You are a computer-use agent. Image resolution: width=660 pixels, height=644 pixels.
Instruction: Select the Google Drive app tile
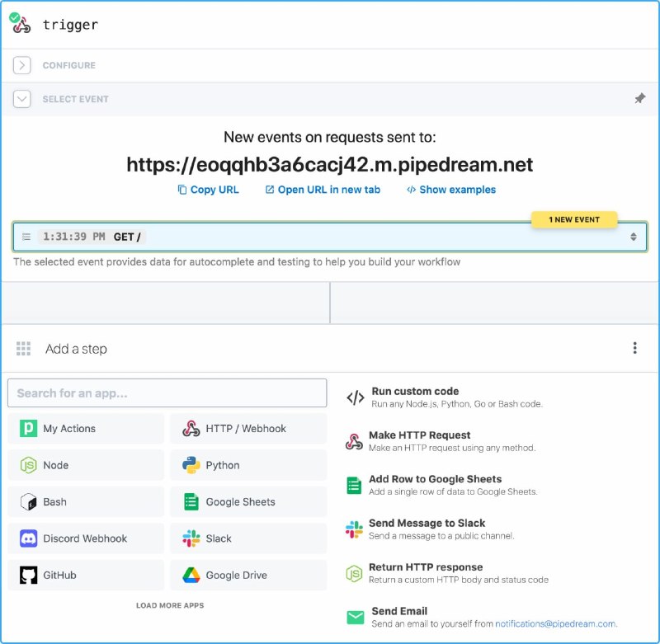click(248, 575)
